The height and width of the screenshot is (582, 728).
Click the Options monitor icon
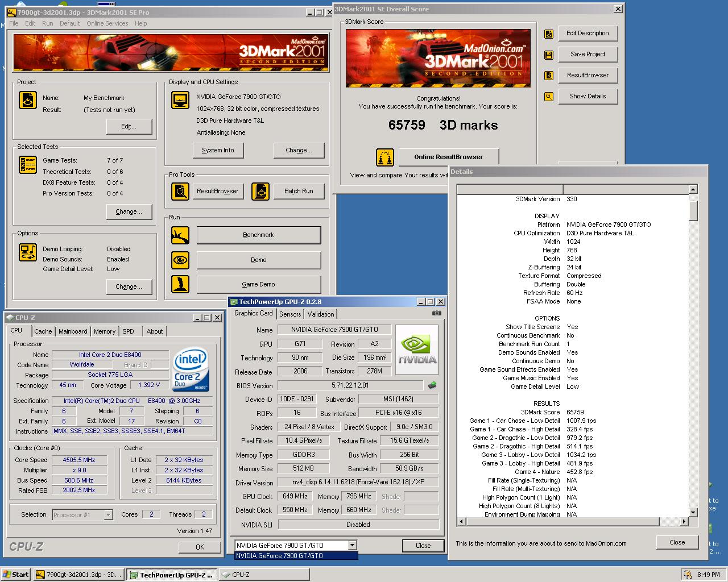click(28, 252)
